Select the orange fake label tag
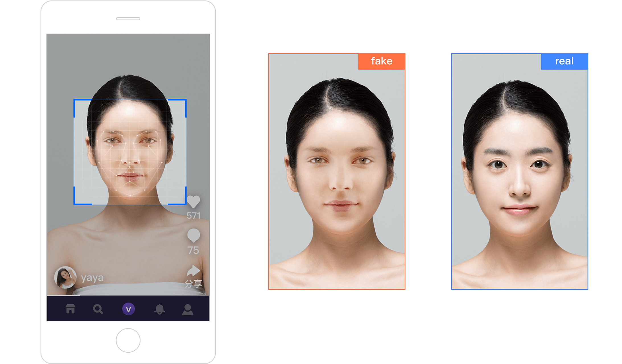The width and height of the screenshot is (622, 364). [381, 61]
